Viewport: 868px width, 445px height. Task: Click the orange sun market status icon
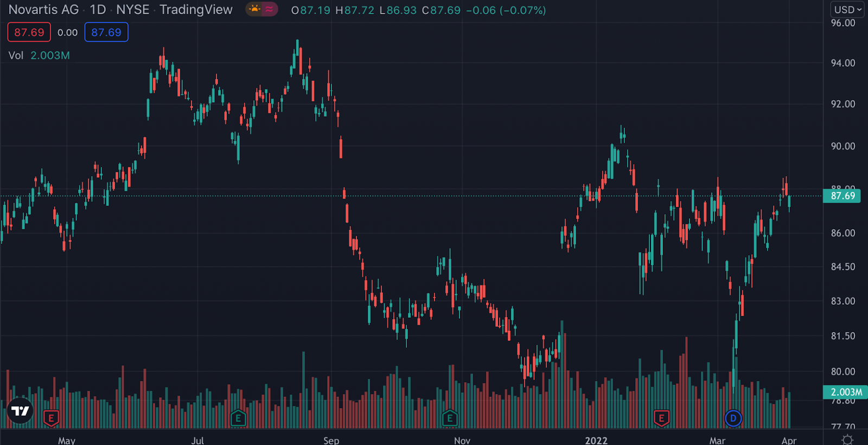coord(254,9)
